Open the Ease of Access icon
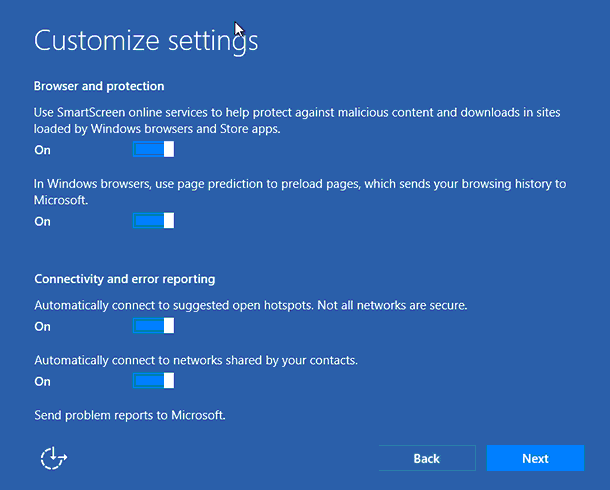This screenshot has width=610, height=490. coord(54,458)
